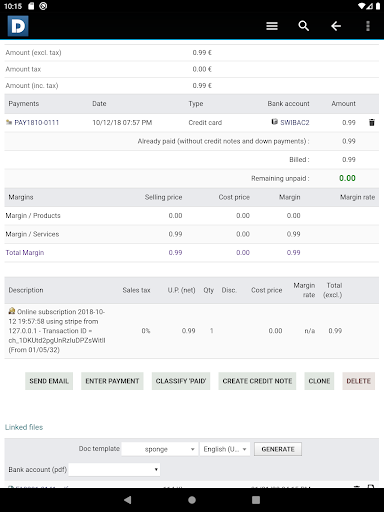Click the Online subscription service icon
Image resolution: width=384 pixels, height=512 pixels.
tap(12, 311)
